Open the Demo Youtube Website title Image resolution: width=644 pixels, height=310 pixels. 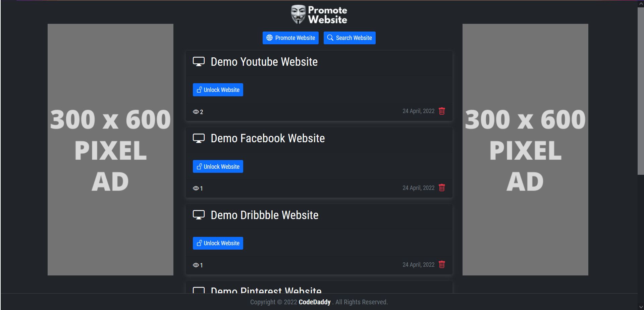[264, 62]
